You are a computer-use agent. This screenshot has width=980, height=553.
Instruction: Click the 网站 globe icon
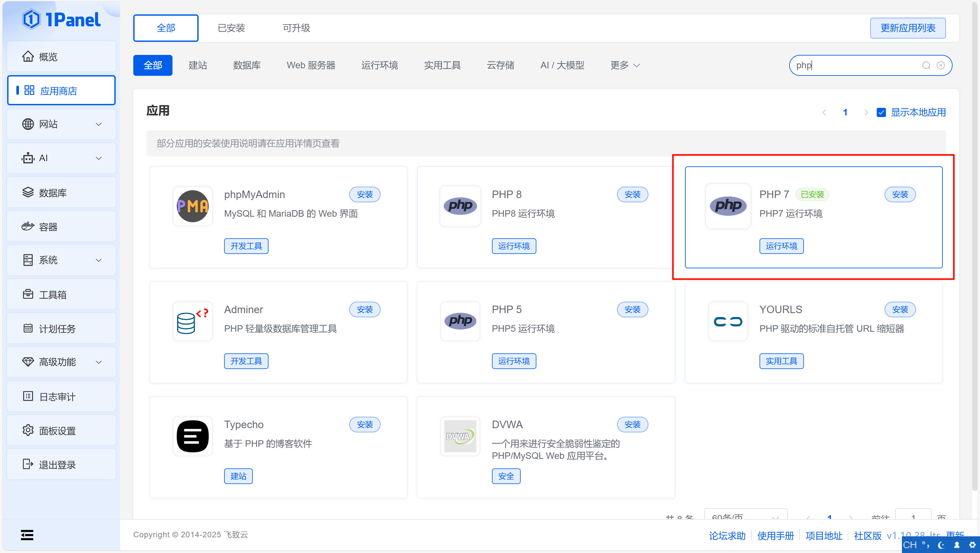click(28, 124)
